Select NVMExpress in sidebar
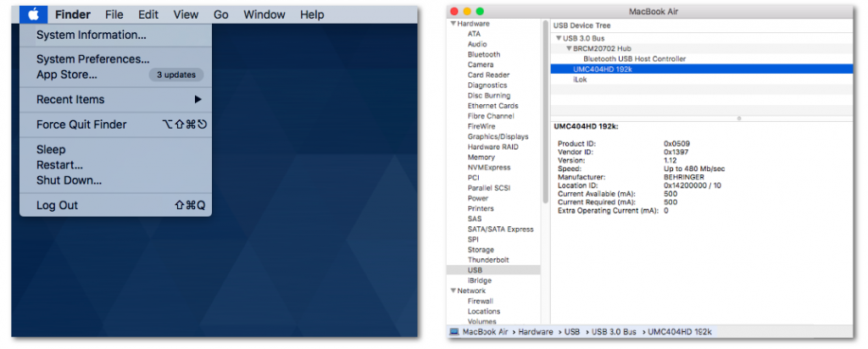This screenshot has width=868, height=349. point(489,167)
